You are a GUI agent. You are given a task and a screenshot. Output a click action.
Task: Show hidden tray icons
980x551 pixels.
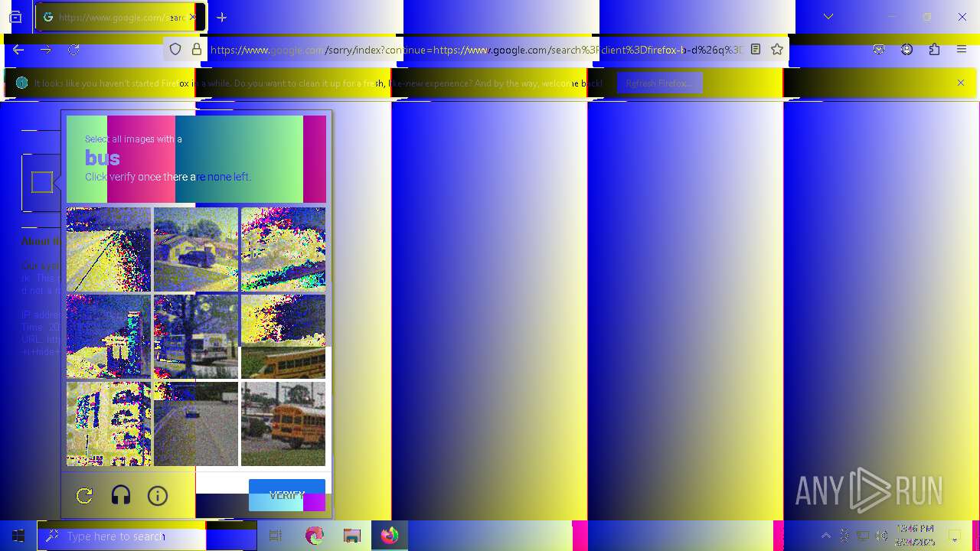point(826,536)
